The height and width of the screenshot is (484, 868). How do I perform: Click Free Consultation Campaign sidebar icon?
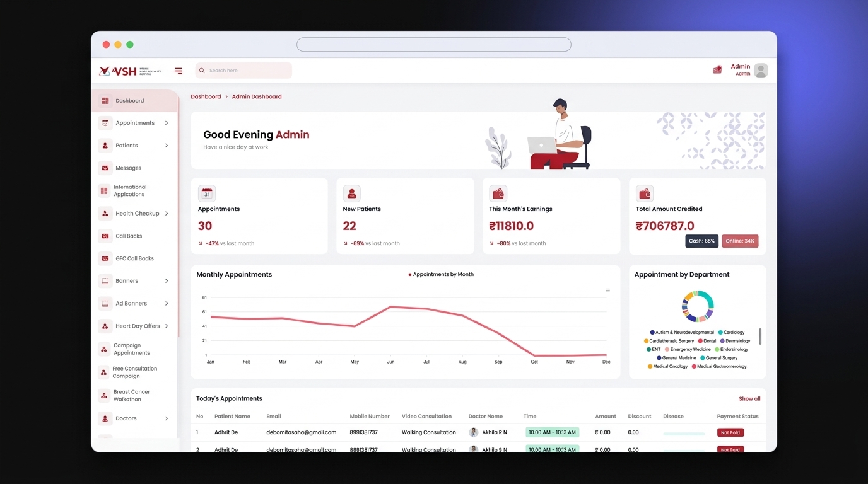[104, 372]
